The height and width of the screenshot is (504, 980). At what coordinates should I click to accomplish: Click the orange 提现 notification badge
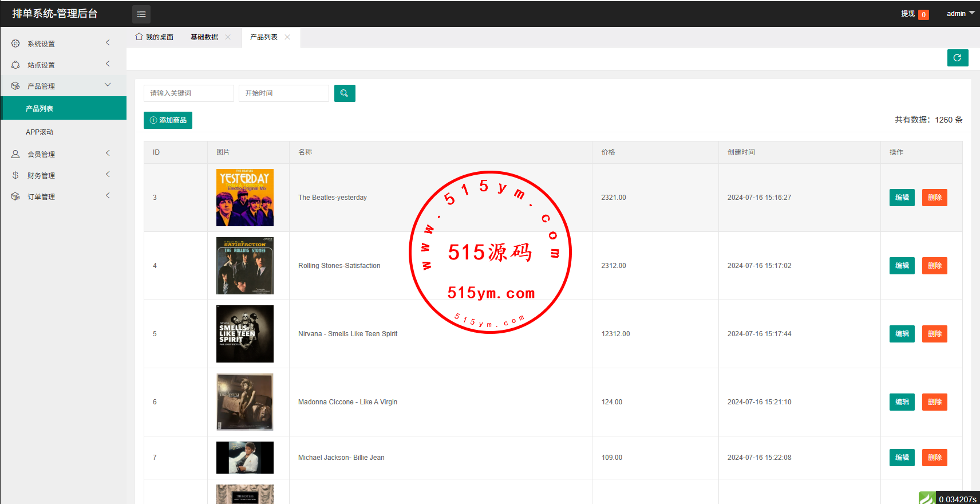pyautogui.click(x=923, y=15)
